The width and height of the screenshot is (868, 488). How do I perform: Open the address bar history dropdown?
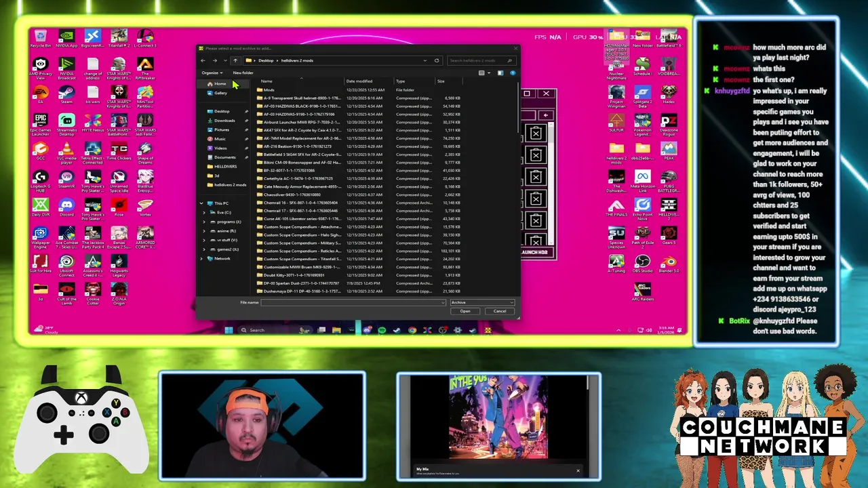tap(425, 60)
